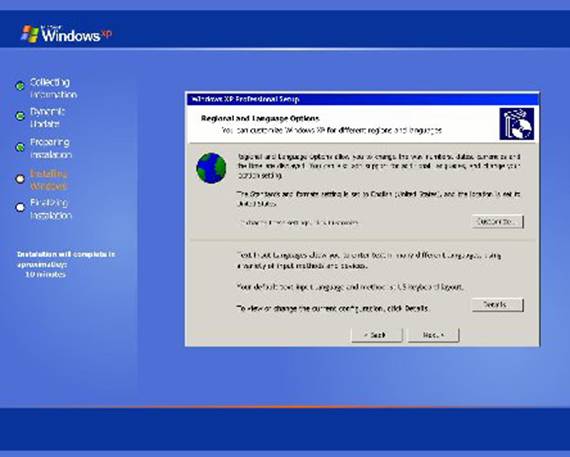The width and height of the screenshot is (570, 457).
Task: Click the Windows XP logo
Action: 66,34
